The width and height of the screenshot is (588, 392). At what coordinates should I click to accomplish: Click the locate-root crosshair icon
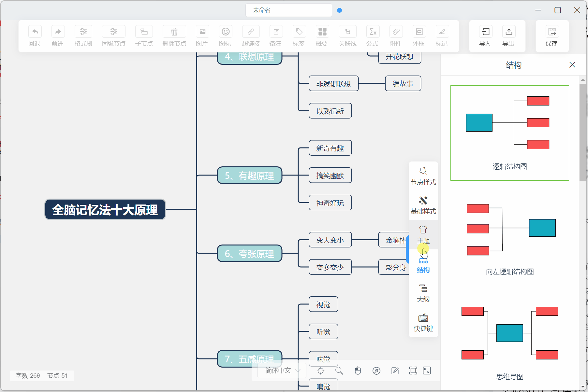tap(321, 371)
